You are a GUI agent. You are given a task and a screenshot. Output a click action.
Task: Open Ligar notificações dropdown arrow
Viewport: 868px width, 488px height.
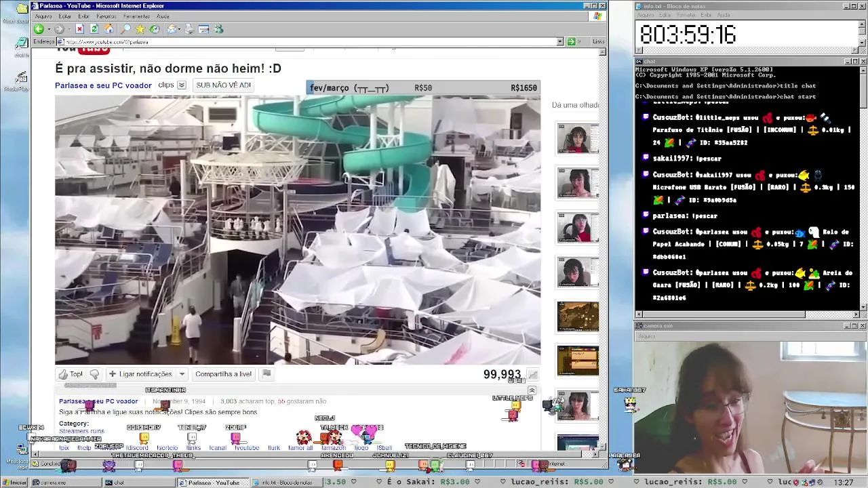click(x=182, y=374)
